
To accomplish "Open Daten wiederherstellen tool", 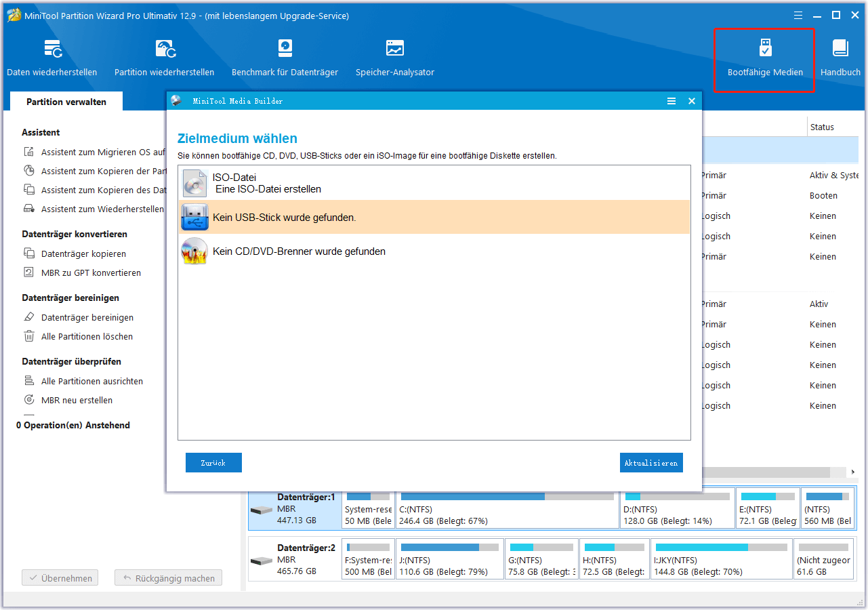I will coord(52,58).
